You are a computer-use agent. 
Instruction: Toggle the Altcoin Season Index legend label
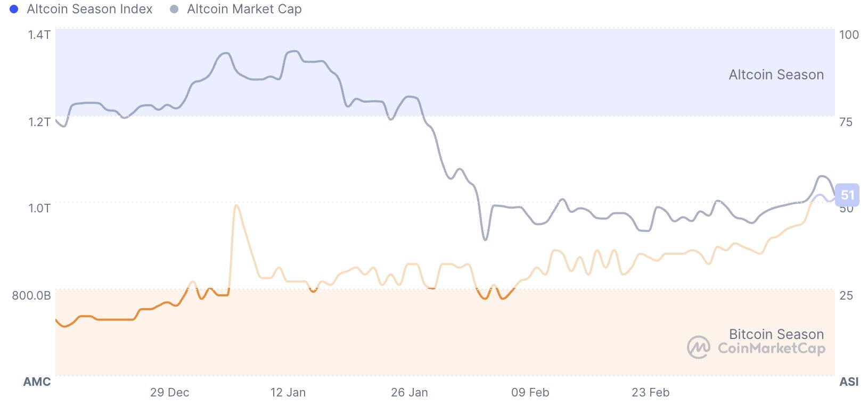[89, 9]
